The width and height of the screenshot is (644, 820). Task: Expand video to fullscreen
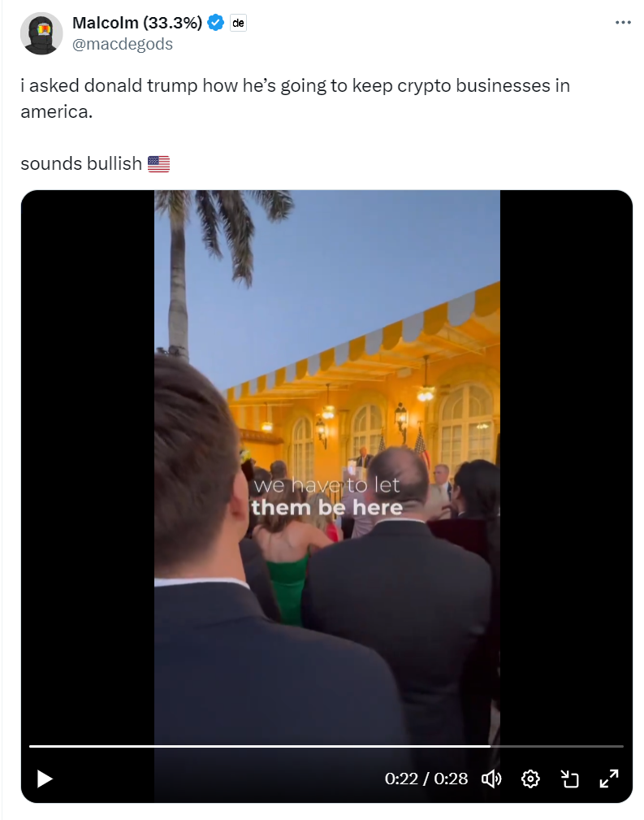click(x=609, y=779)
